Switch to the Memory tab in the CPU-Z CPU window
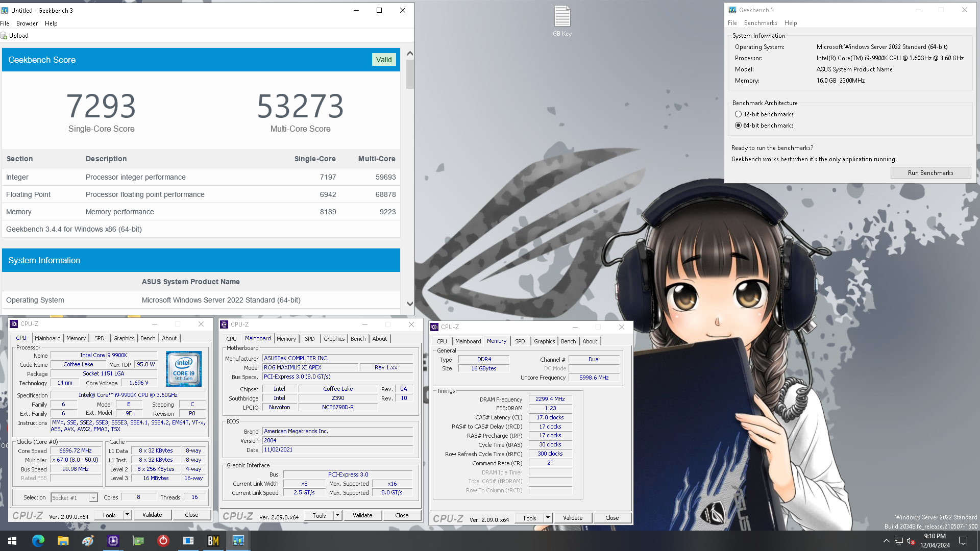The image size is (980, 551). (x=76, y=338)
